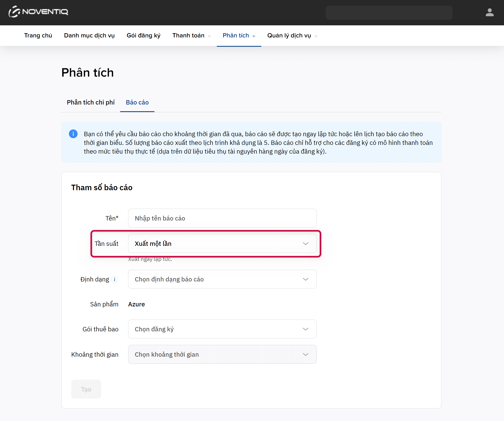
Task: Click the Tần suất dropdown chevron
Action: click(x=305, y=244)
